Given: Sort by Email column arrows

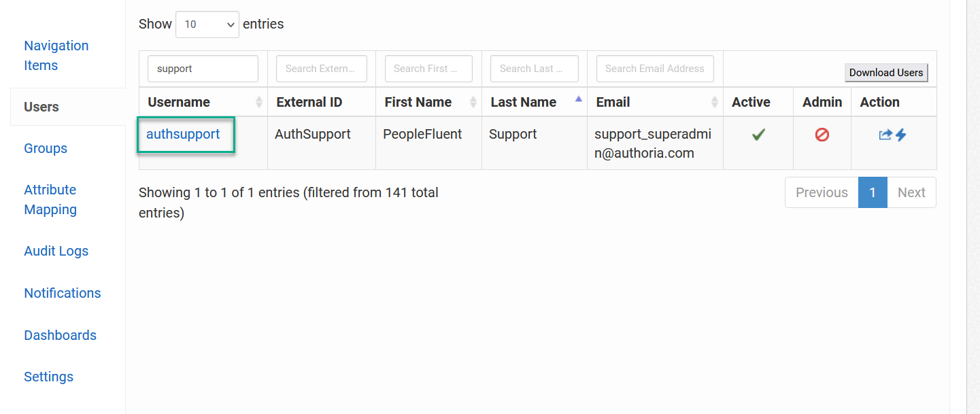Looking at the screenshot, I should pos(715,102).
